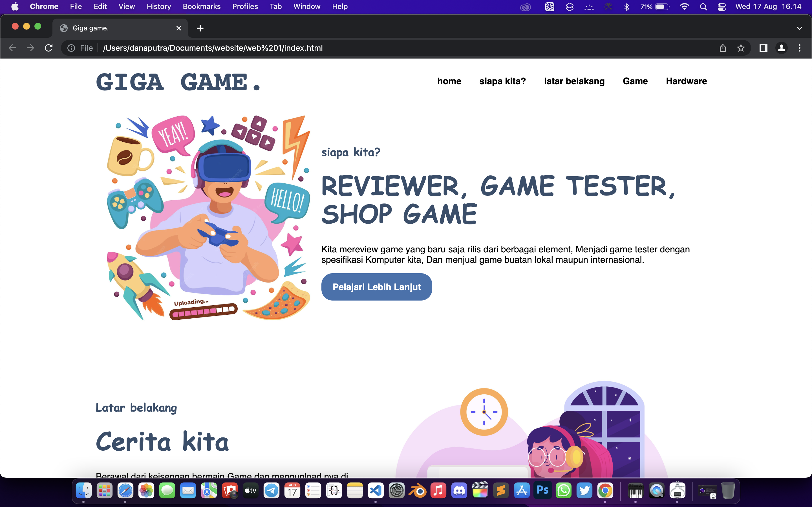The image size is (812, 507).
Task: Open the three-dot Chrome menu
Action: point(800,48)
